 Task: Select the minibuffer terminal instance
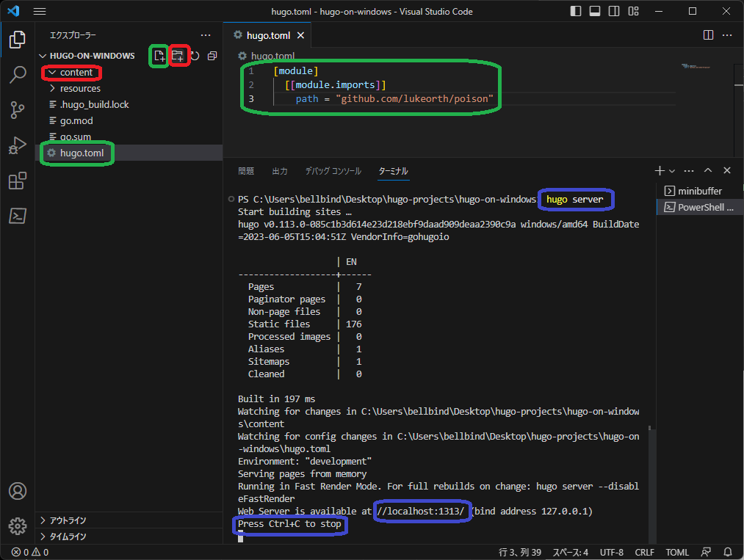pos(699,191)
